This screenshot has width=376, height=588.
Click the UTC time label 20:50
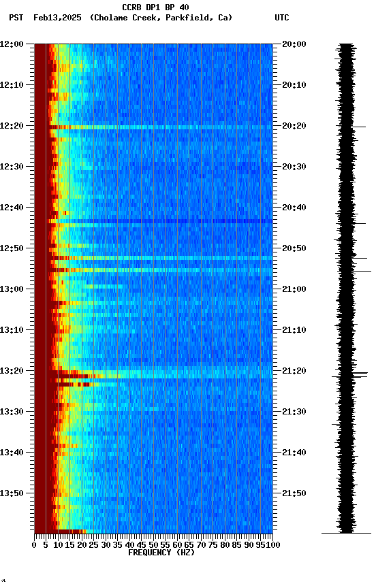coord(294,248)
